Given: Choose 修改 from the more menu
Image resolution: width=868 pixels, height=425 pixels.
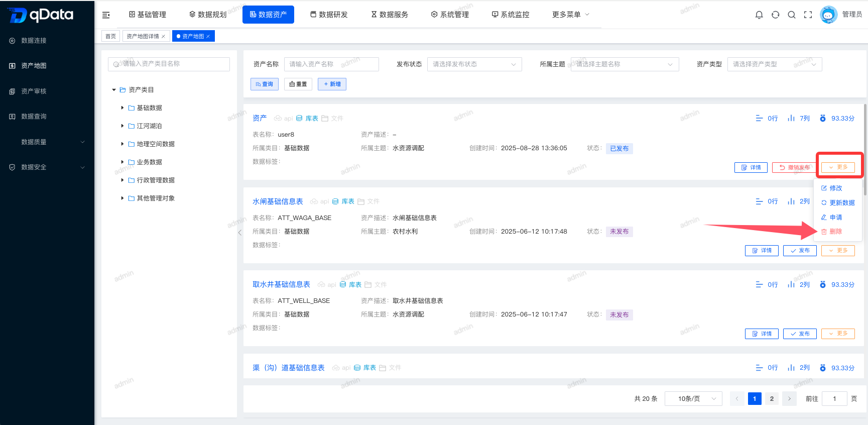Looking at the screenshot, I should [x=832, y=188].
